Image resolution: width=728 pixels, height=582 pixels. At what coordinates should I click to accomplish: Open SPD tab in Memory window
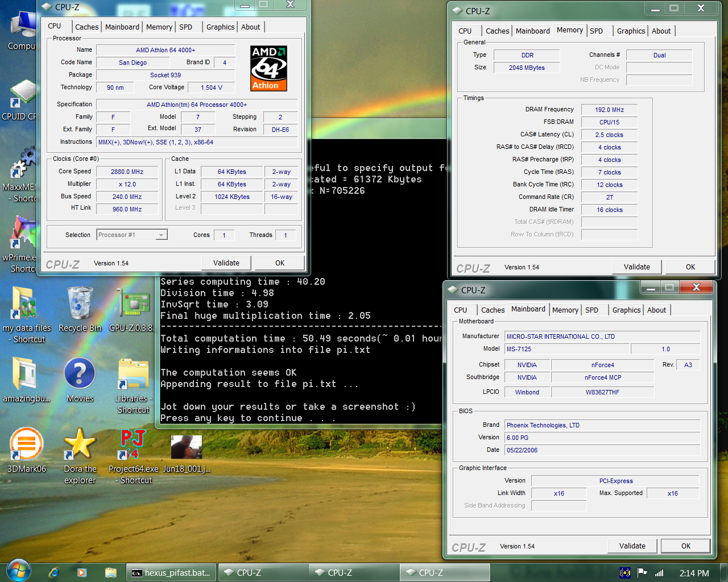[x=597, y=31]
